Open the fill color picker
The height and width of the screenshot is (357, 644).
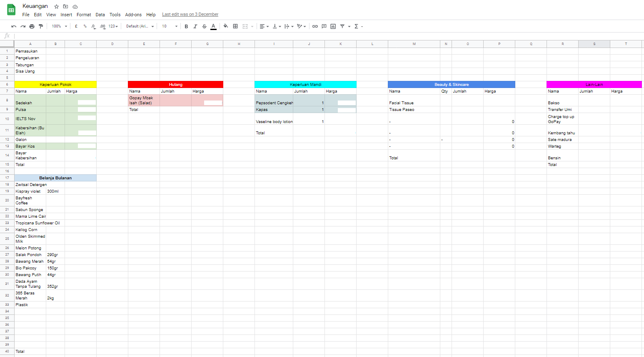(226, 26)
